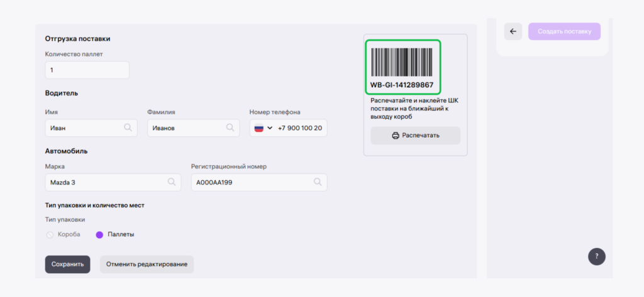Viewport: 644px width, 297px height.
Task: Click the barcode WB-GI-141289867 image
Action: [402, 62]
